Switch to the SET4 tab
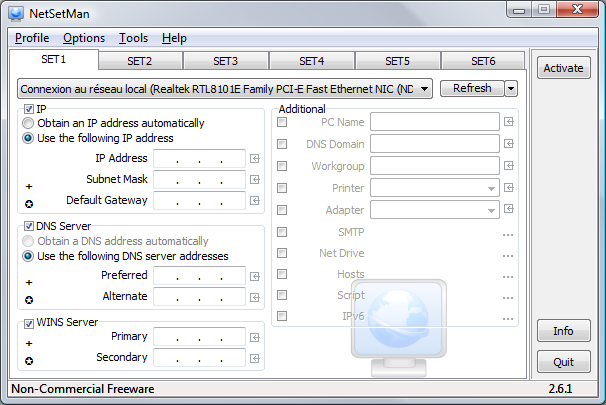Screen dimensions: 606x405 (312, 61)
